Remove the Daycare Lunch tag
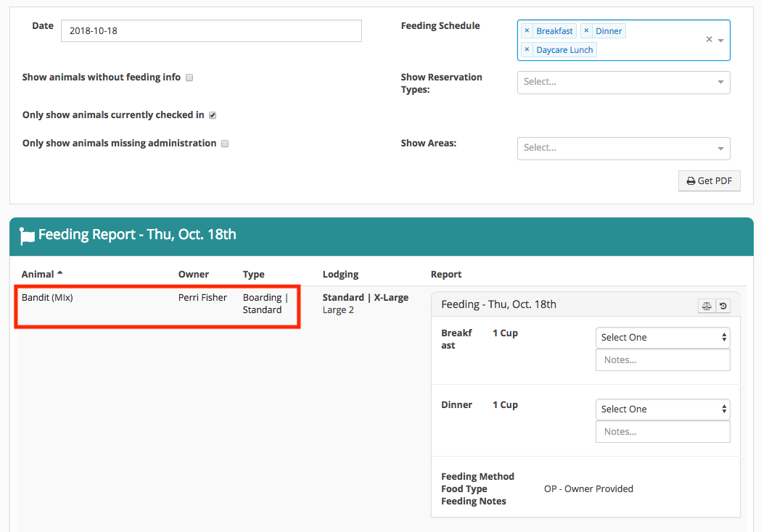This screenshot has width=761, height=532. (527, 49)
